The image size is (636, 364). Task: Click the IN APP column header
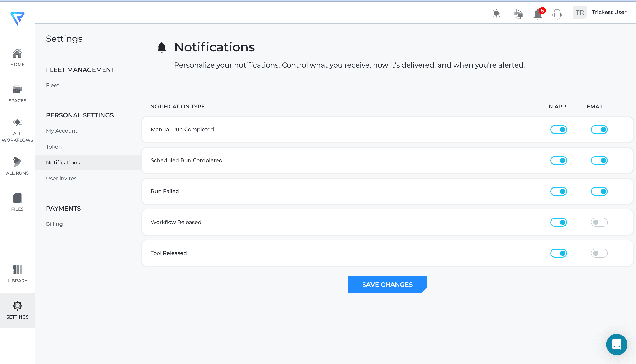(x=556, y=107)
